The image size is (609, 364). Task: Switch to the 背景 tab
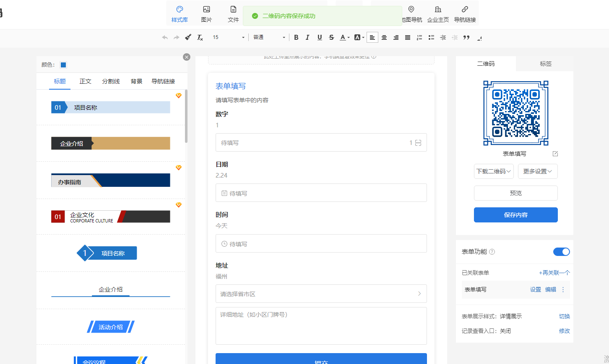tap(136, 81)
